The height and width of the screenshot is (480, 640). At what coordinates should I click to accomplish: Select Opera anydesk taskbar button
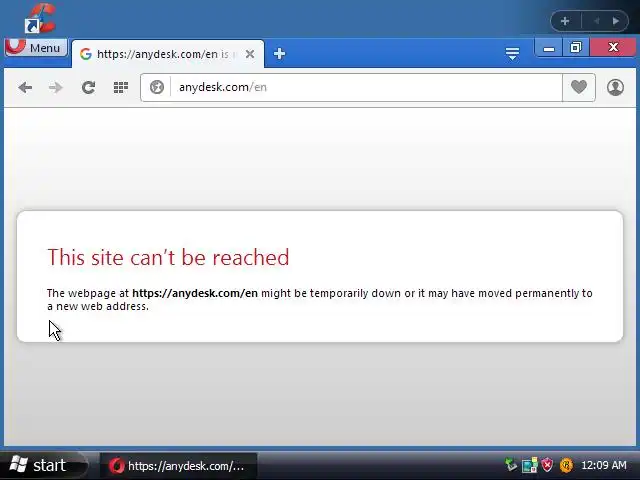click(178, 466)
